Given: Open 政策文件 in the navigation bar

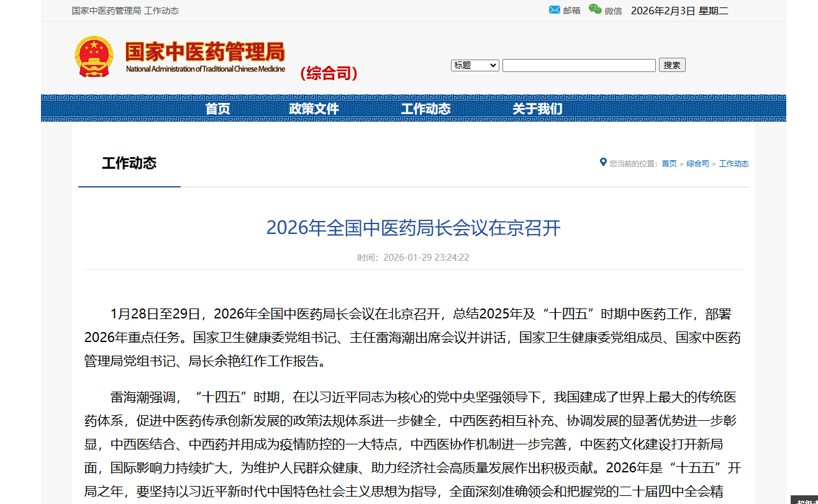Looking at the screenshot, I should click(313, 108).
